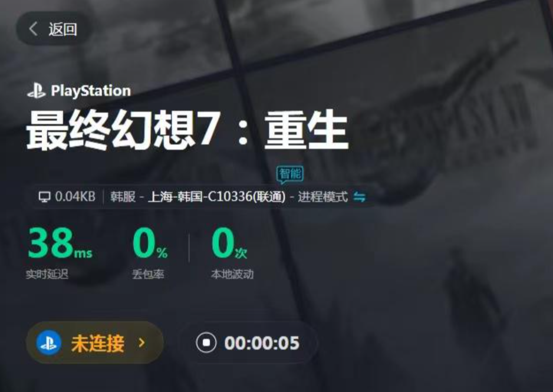Click the 0.04KB traffic readout
Viewport: 553px width, 392px height.
[75, 196]
